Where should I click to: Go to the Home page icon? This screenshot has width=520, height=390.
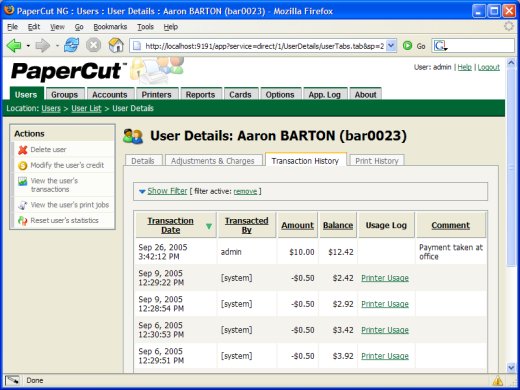coord(116,45)
